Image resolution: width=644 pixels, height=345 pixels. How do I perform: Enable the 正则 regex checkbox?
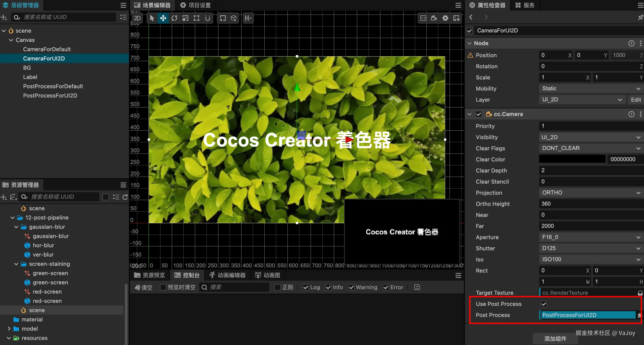coord(278,288)
